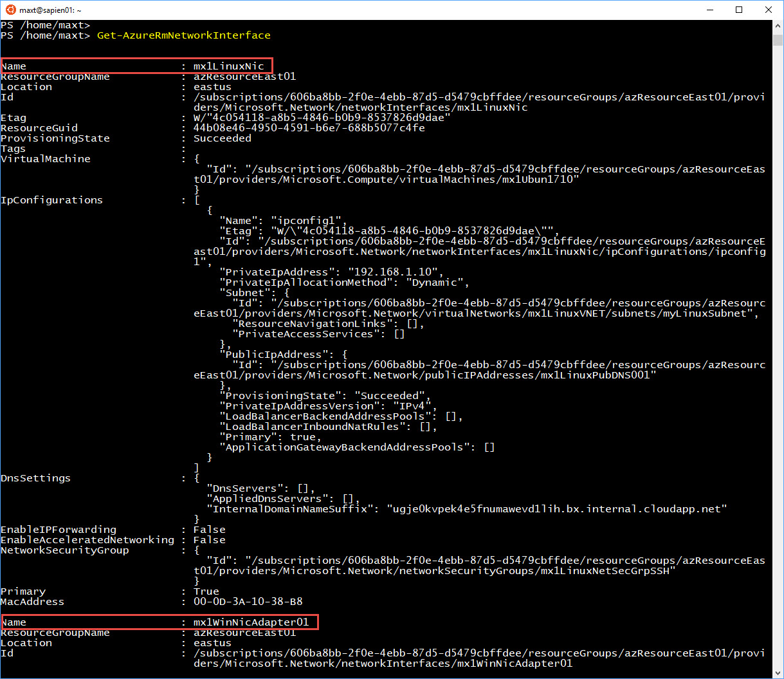Click the IpConfigurations label
The height and width of the screenshot is (679, 784).
(x=52, y=200)
